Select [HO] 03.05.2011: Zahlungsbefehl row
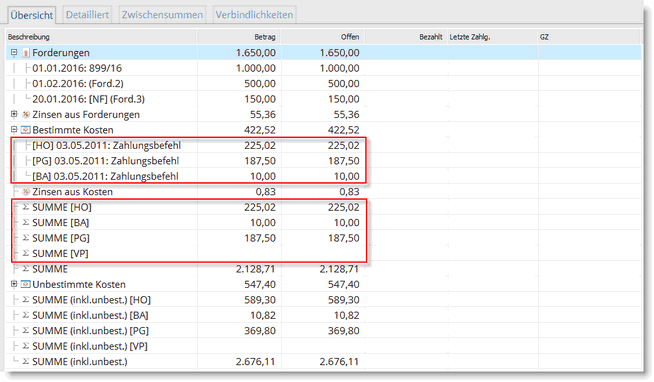654x382 pixels. [x=324, y=145]
